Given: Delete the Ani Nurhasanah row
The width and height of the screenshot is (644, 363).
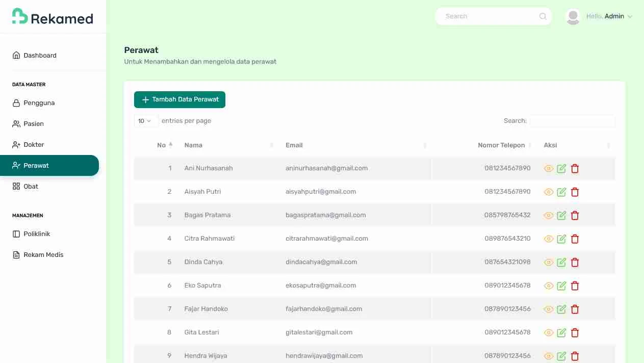Looking at the screenshot, I should (x=575, y=169).
